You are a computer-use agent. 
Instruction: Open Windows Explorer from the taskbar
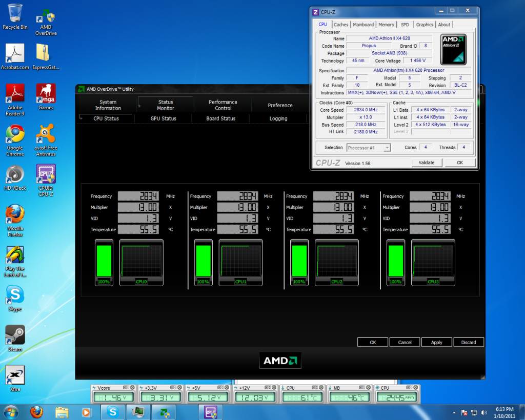coord(62,412)
